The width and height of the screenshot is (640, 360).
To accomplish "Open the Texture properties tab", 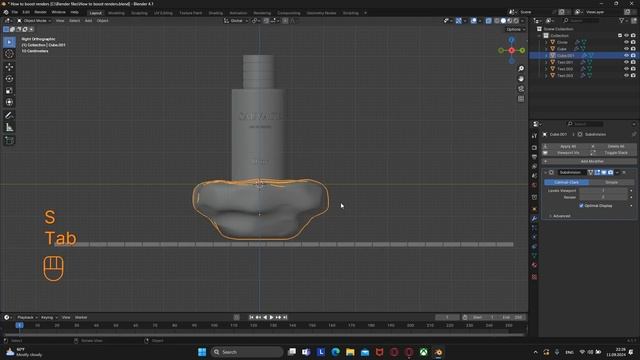I will (x=534, y=277).
